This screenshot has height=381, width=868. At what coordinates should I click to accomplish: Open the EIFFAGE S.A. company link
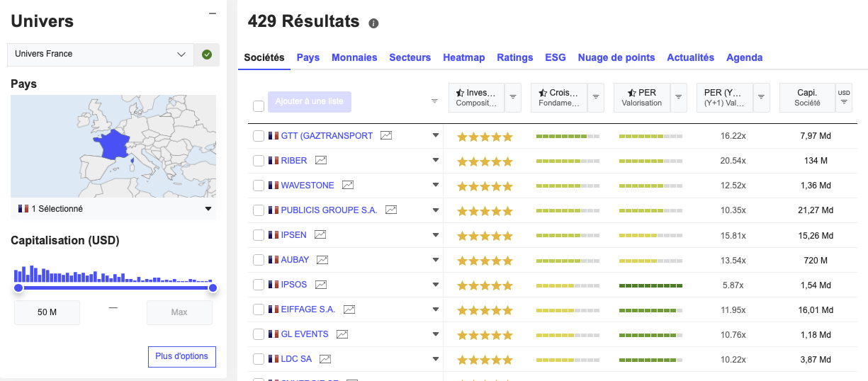pyautogui.click(x=308, y=309)
